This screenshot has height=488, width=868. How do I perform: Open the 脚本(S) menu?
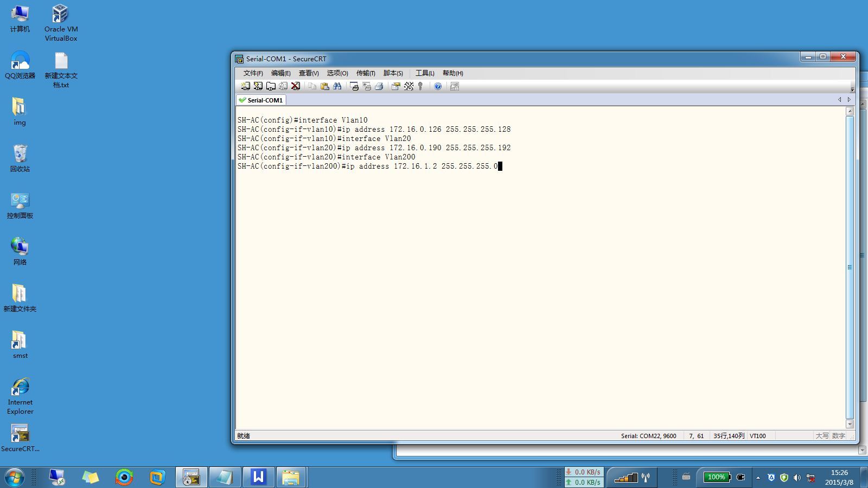point(393,73)
